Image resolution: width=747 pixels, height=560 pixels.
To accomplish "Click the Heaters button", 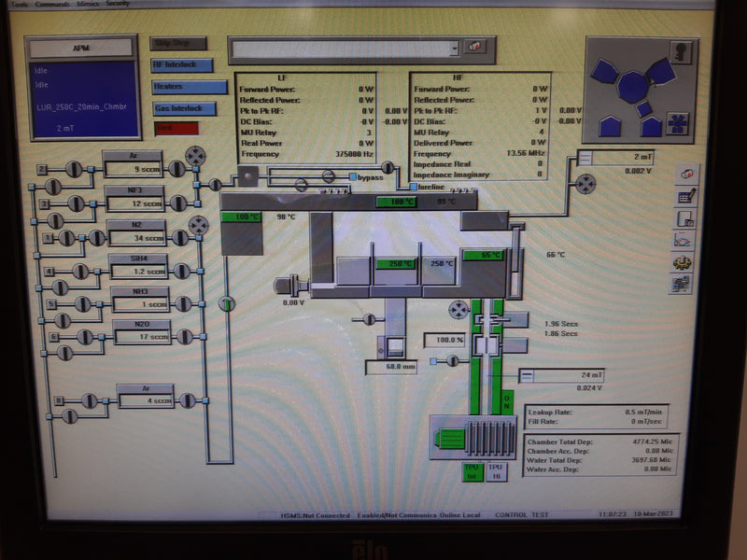I will click(x=189, y=87).
